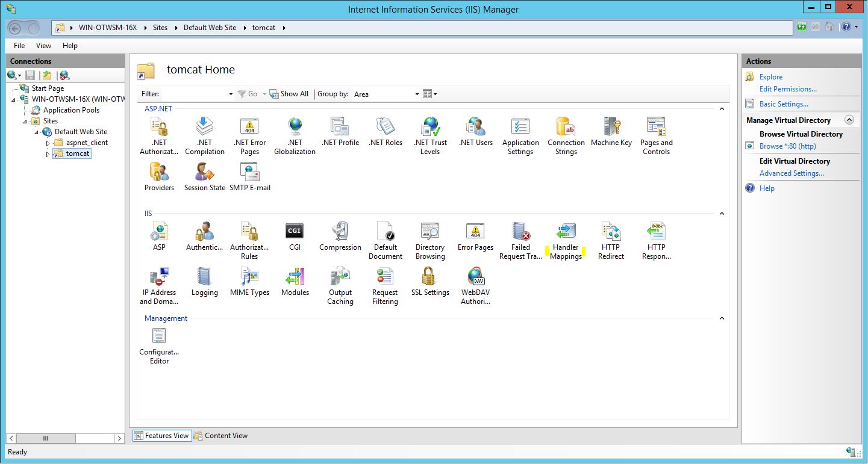This screenshot has height=464, width=868.
Task: Open the Pages and Controls feature
Action: 657,136
